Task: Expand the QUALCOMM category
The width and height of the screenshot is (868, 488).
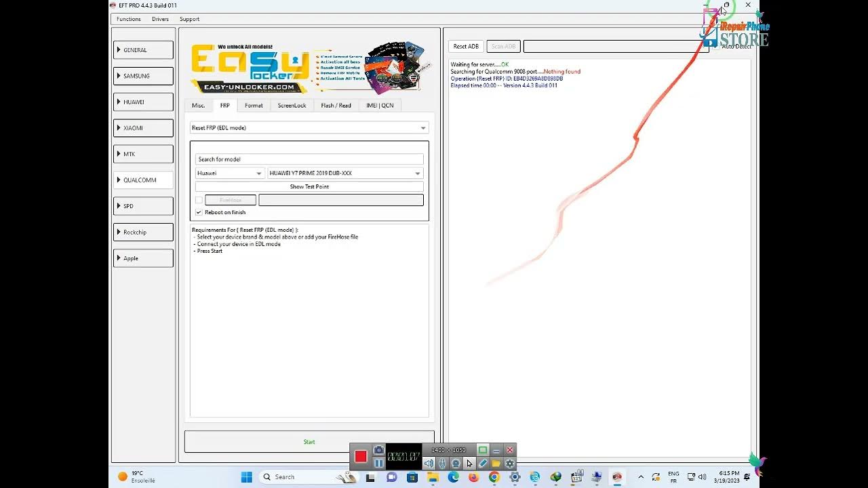Action: pyautogui.click(x=143, y=180)
